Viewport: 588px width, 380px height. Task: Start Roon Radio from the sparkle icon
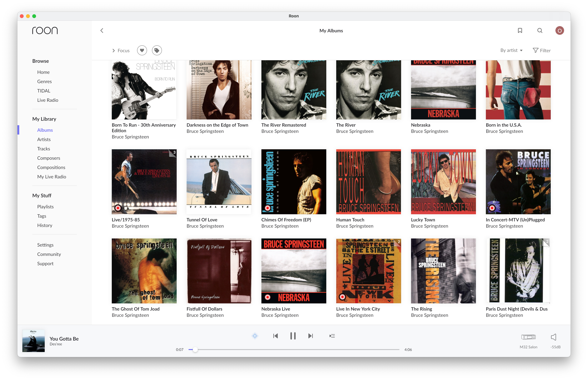(255, 336)
